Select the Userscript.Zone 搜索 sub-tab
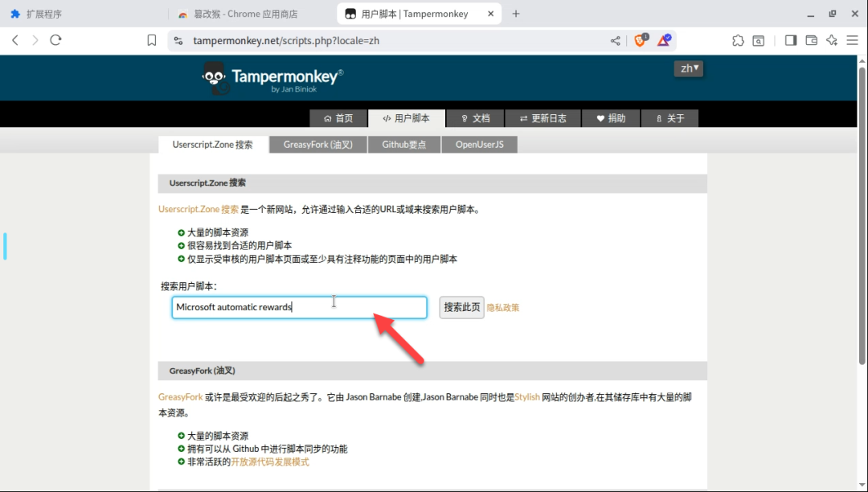Screen dimensions: 868x492 click(x=212, y=145)
